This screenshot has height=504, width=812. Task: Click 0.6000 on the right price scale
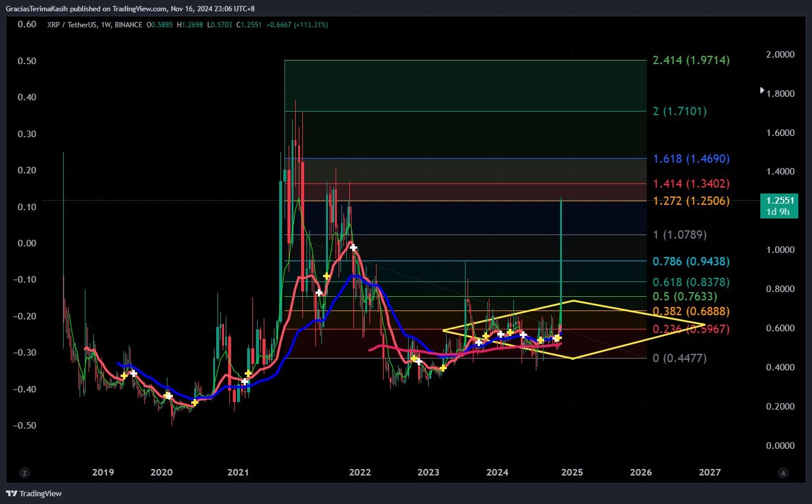click(x=781, y=328)
